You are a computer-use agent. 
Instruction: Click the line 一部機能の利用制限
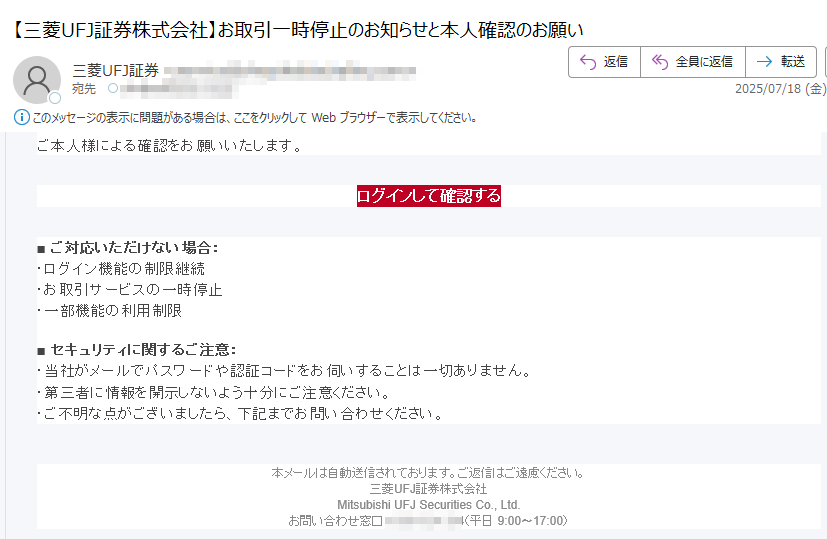[x=110, y=311]
